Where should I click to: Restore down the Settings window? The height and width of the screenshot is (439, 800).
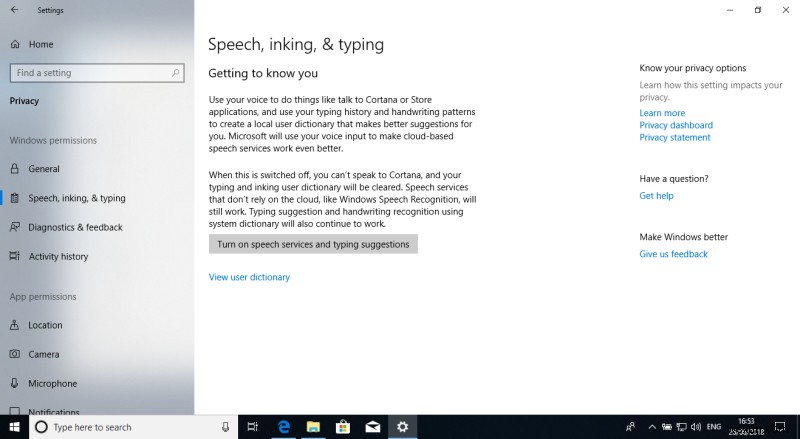click(758, 10)
